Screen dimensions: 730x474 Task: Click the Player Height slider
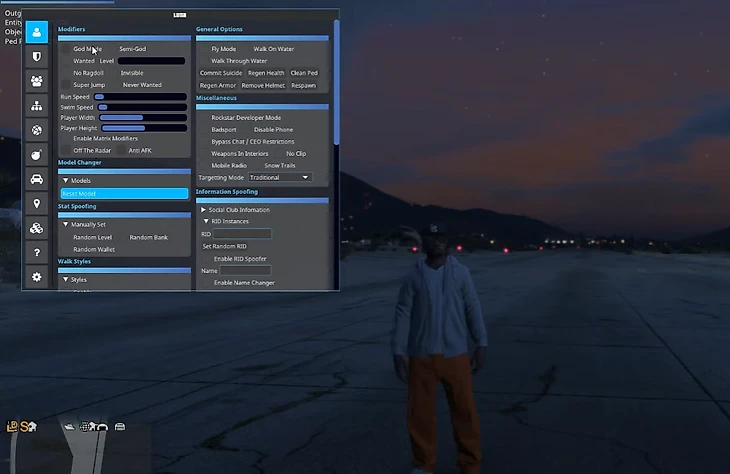coord(144,128)
